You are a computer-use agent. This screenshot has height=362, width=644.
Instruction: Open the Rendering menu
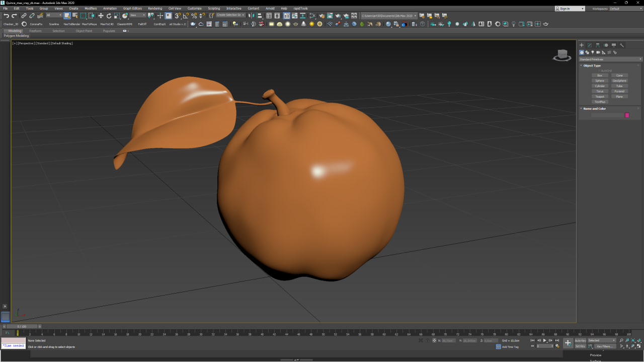coord(155,9)
